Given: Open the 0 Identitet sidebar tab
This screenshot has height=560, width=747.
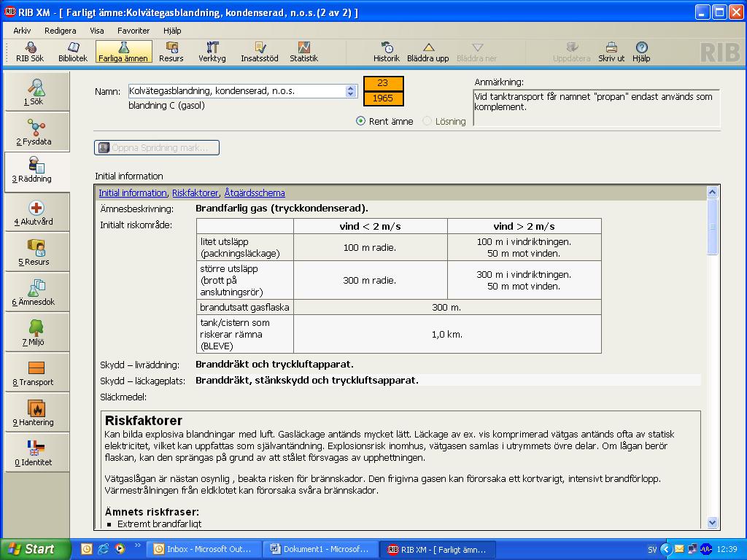Looking at the screenshot, I should click(36, 453).
